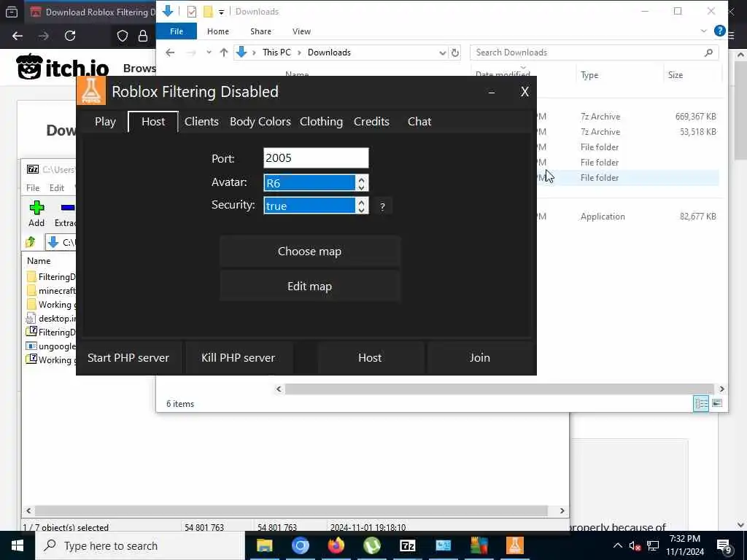
Task: Click the browser reload button
Action: point(70,36)
